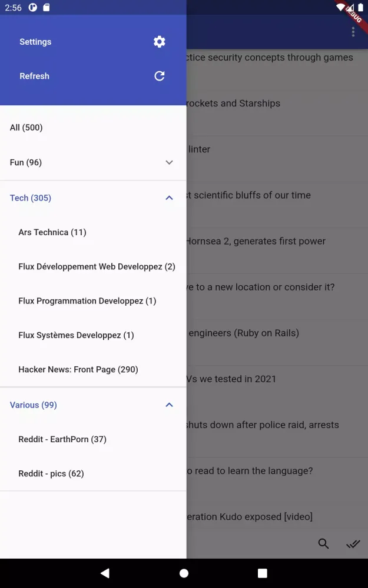Click the Settings text label
The image size is (368, 588).
tap(35, 42)
